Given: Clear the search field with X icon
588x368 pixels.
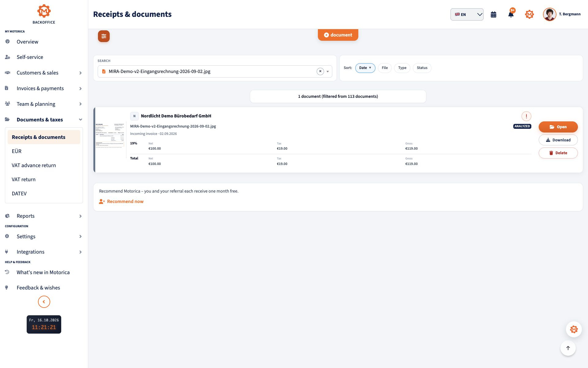Looking at the screenshot, I should [x=320, y=71].
